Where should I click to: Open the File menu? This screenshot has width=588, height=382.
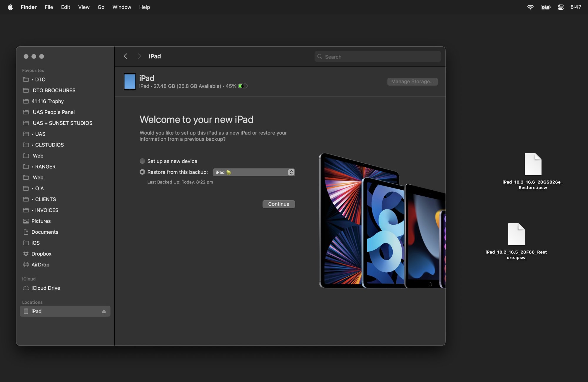point(49,7)
